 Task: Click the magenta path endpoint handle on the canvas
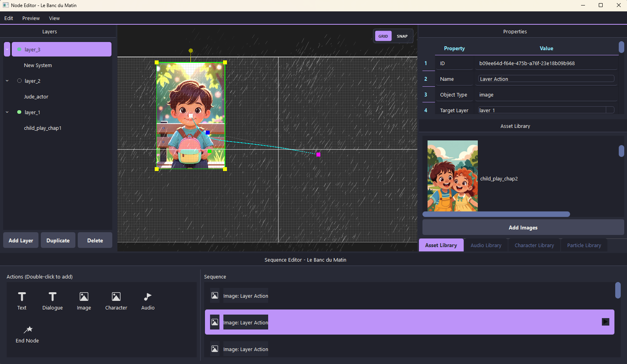[318, 155]
